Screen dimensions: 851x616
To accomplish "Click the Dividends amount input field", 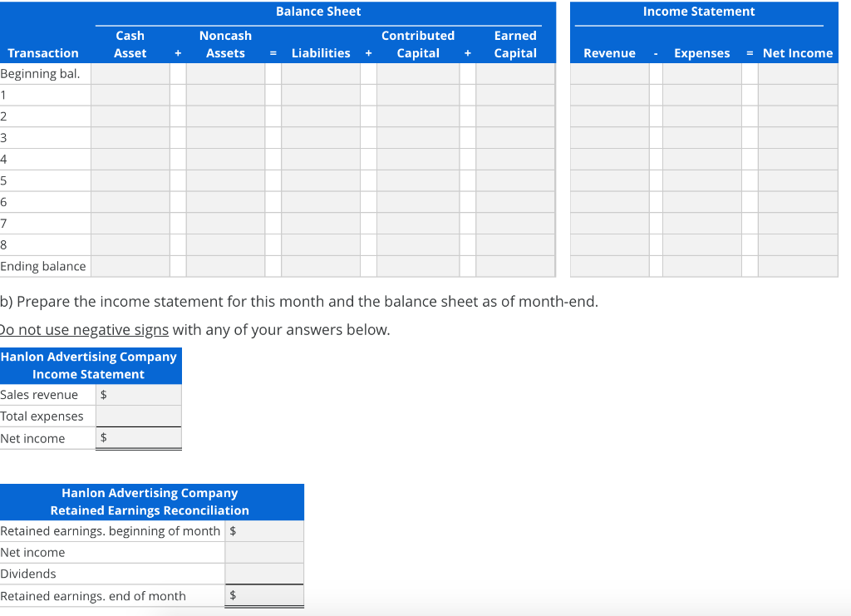I will coord(264,574).
